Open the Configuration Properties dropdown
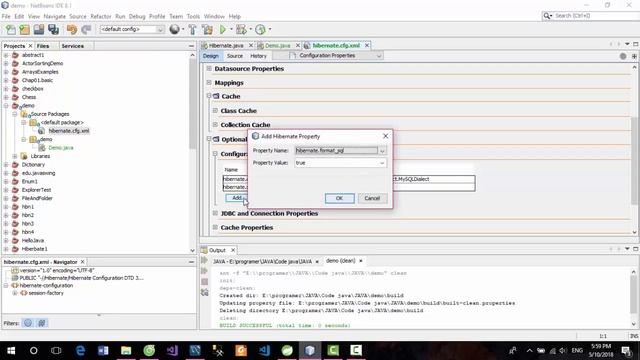Screen dimensions: 640x360 coord(379,56)
